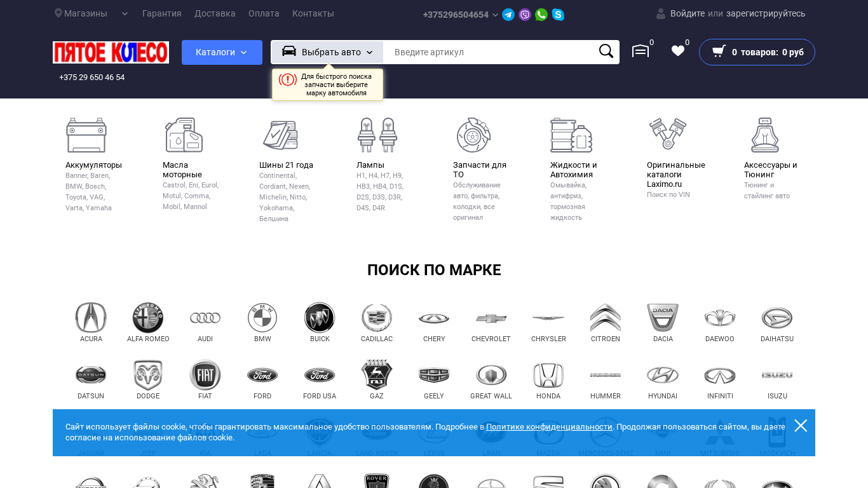Select the Ford brand logo
This screenshot has width=868, height=488.
(x=262, y=375)
